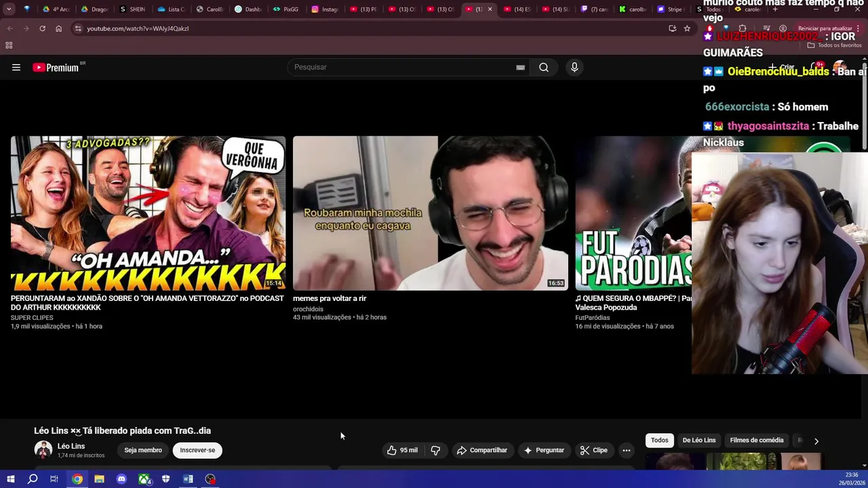
Task: Select the De Léo Lins filter chip
Action: pyautogui.click(x=699, y=441)
